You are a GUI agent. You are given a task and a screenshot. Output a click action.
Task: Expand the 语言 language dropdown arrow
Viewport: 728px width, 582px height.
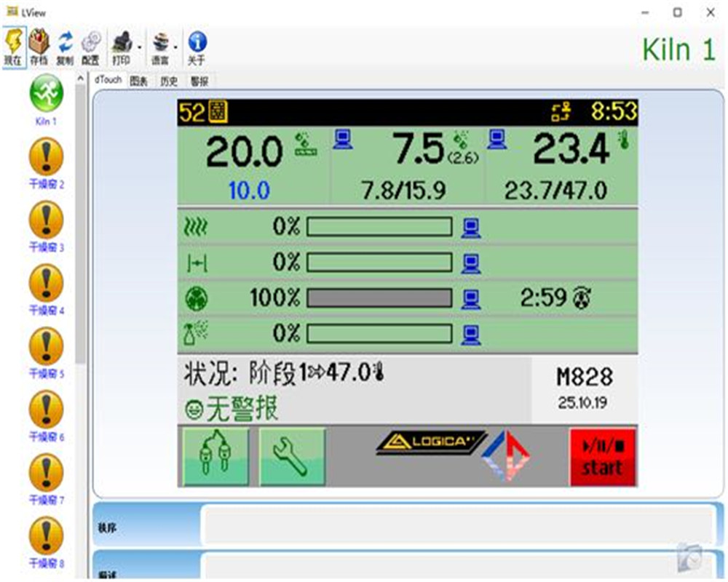tap(176, 48)
